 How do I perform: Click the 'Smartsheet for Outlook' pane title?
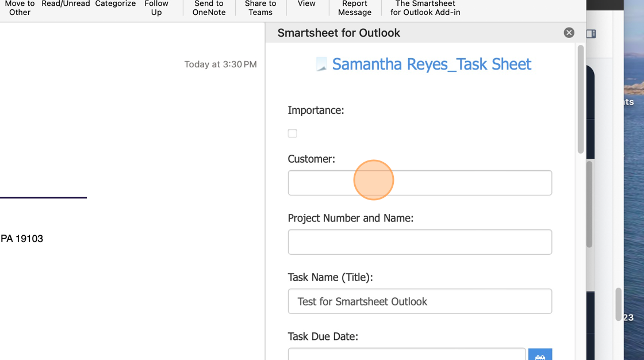pyautogui.click(x=339, y=33)
